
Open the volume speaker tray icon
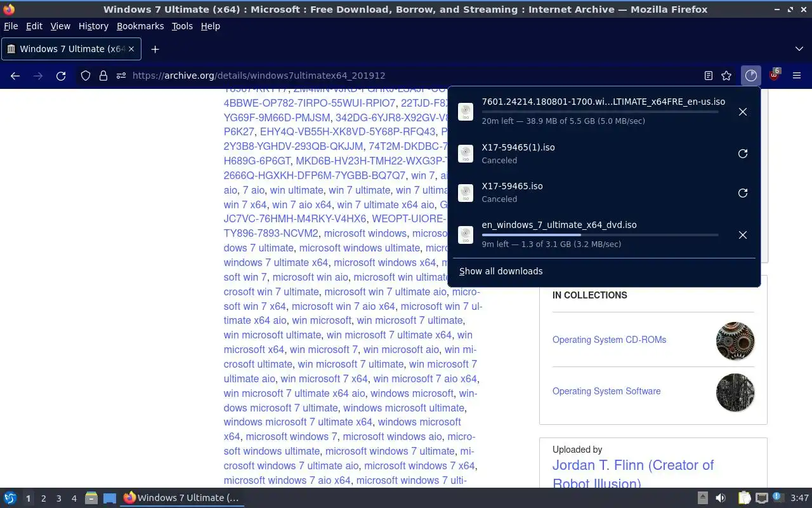(721, 498)
